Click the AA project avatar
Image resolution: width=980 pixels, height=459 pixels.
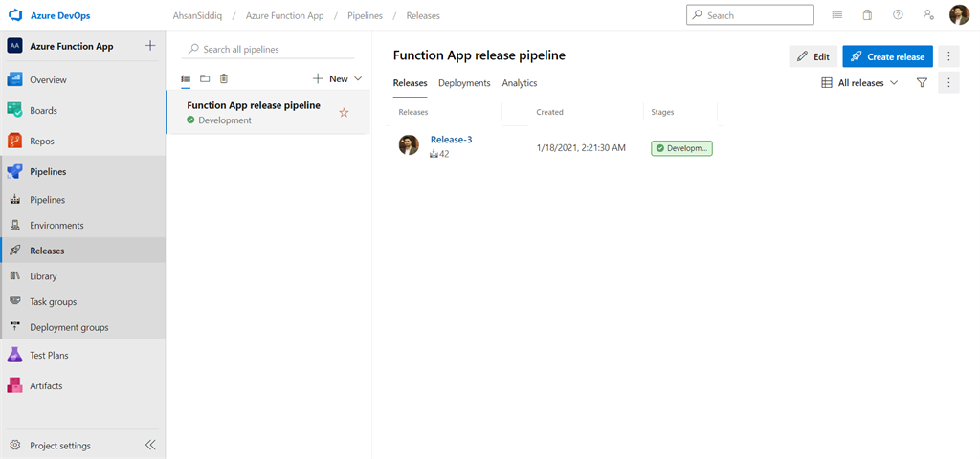pyautogui.click(x=15, y=46)
